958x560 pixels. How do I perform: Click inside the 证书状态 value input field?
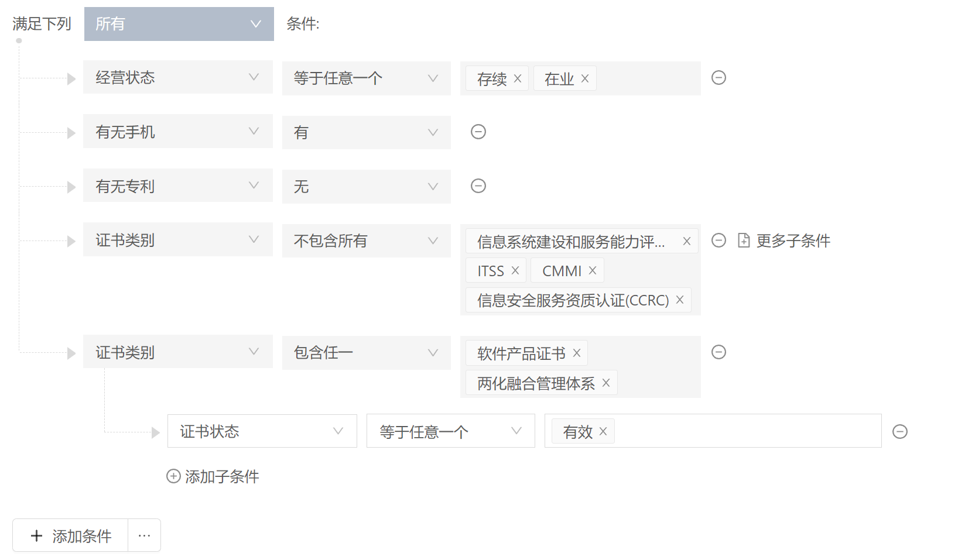[744, 432]
